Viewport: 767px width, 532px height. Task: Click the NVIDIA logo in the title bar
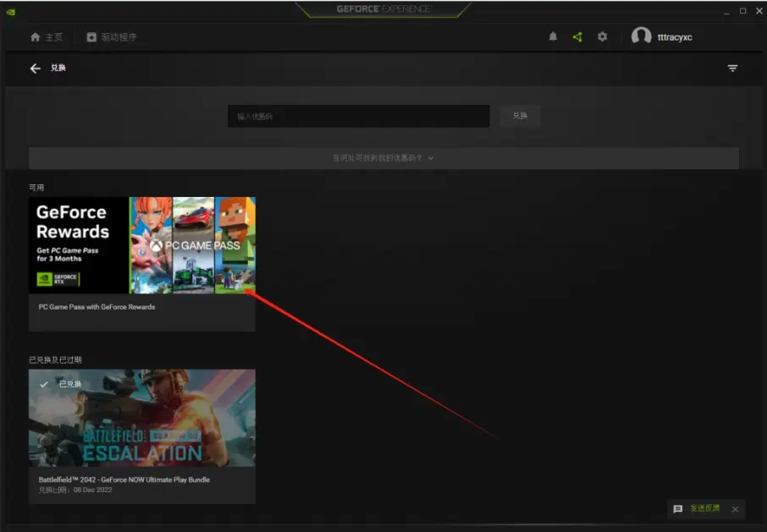tap(11, 12)
